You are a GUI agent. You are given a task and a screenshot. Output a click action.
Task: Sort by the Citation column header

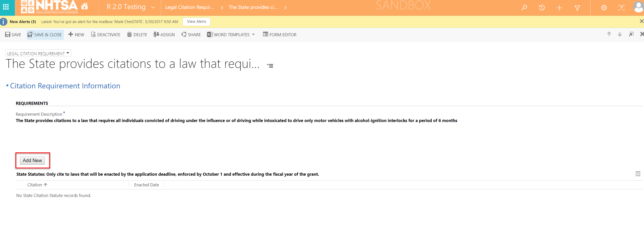35,185
